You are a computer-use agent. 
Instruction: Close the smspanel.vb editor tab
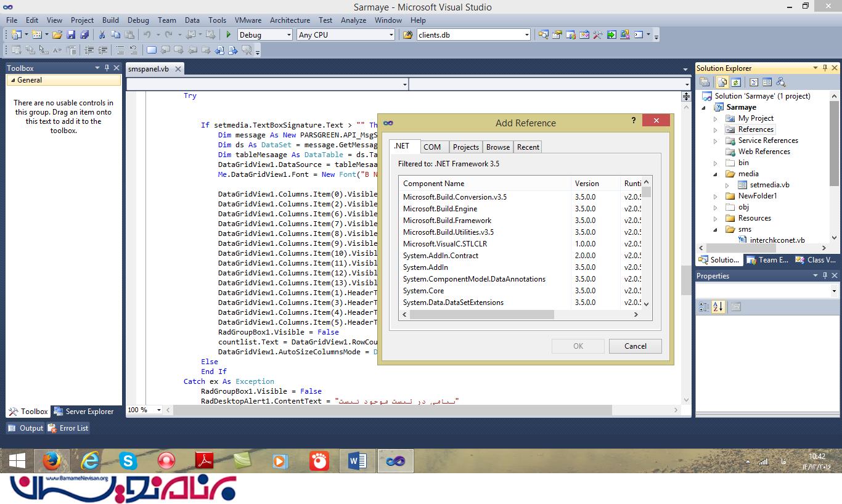coord(178,69)
